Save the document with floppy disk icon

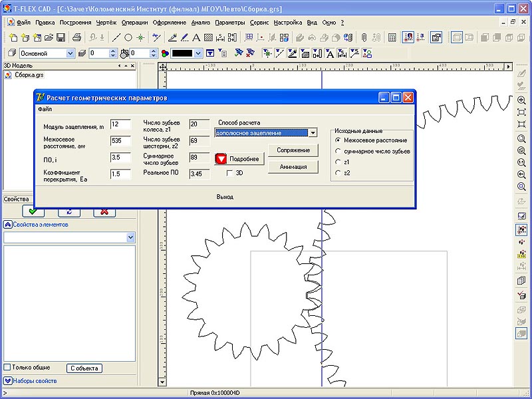[61, 37]
